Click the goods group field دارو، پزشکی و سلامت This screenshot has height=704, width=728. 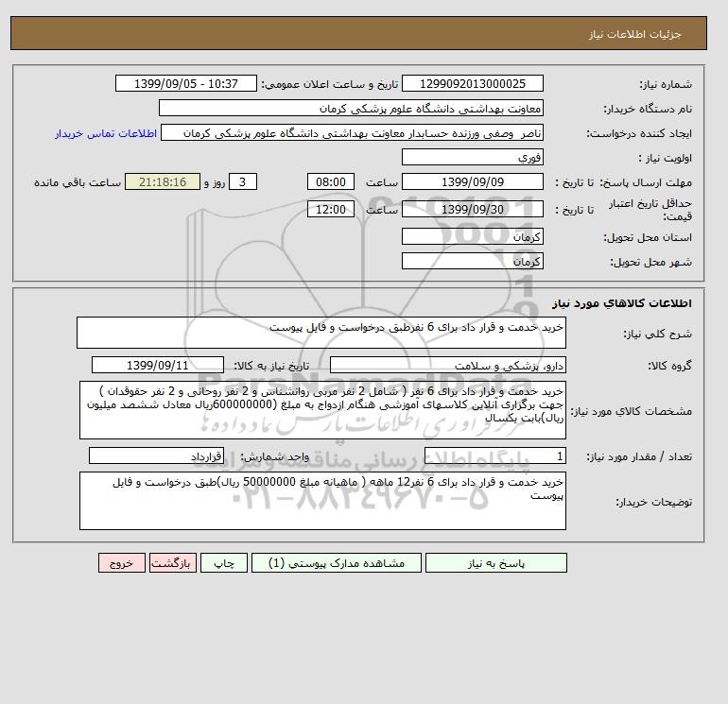[x=447, y=365]
